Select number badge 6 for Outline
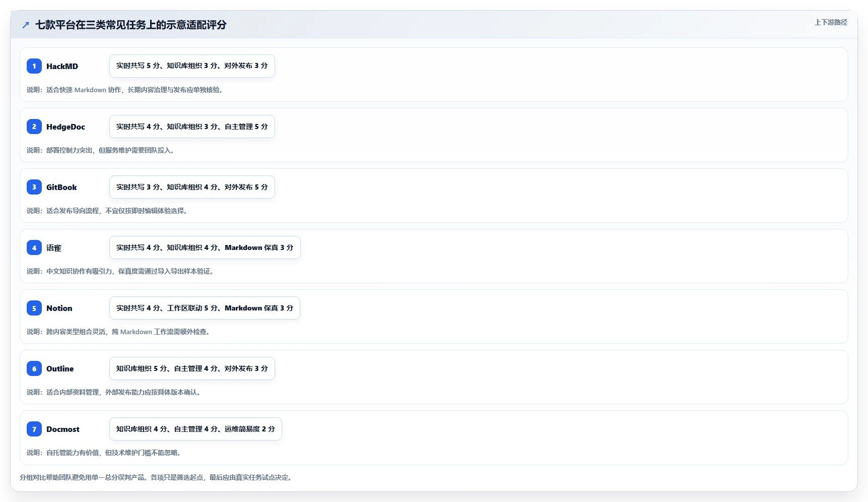The width and height of the screenshot is (868, 502). pos(34,368)
